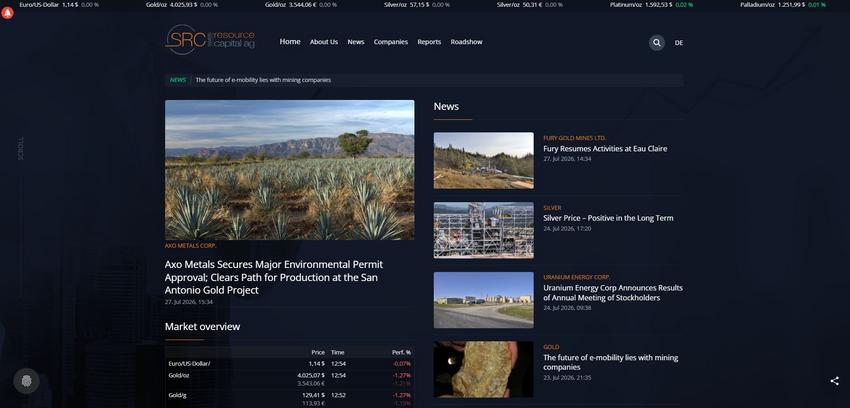Open the Uranium Energy Corp article thumbnail
Image resolution: width=850 pixels, height=408 pixels.
484,300
